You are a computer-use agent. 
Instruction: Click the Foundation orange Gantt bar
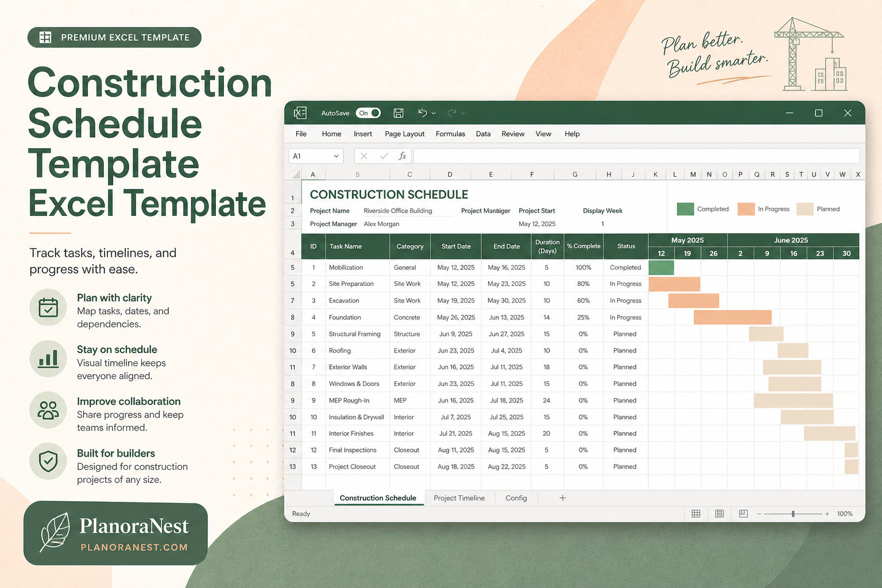click(x=733, y=317)
